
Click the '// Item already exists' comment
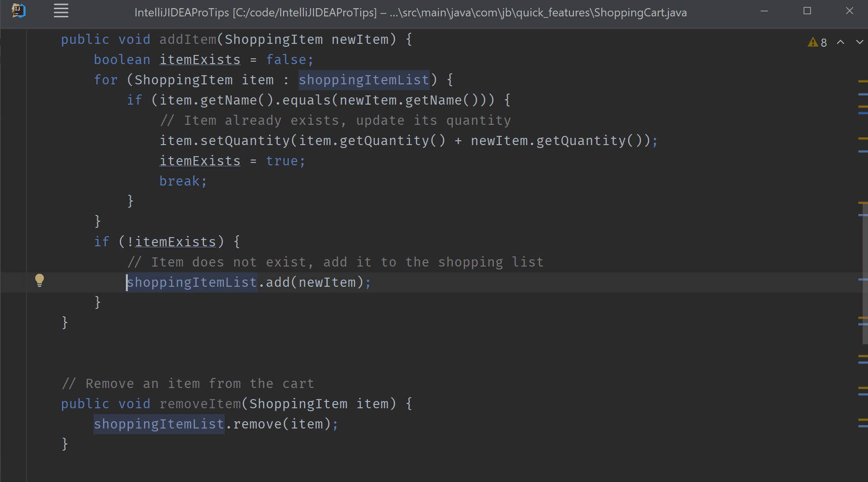click(x=335, y=120)
